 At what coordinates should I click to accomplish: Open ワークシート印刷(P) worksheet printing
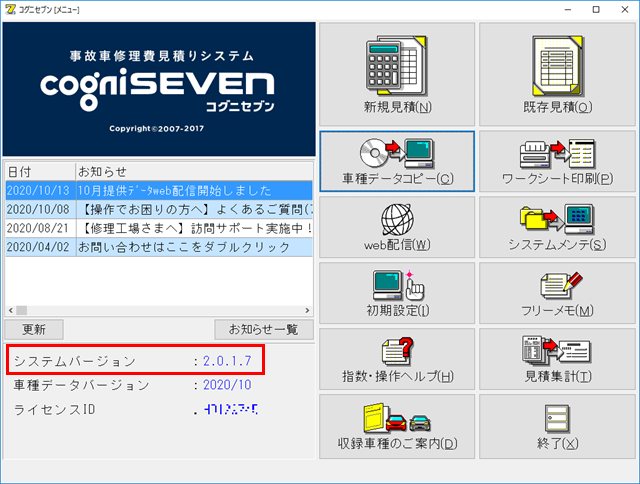(557, 161)
